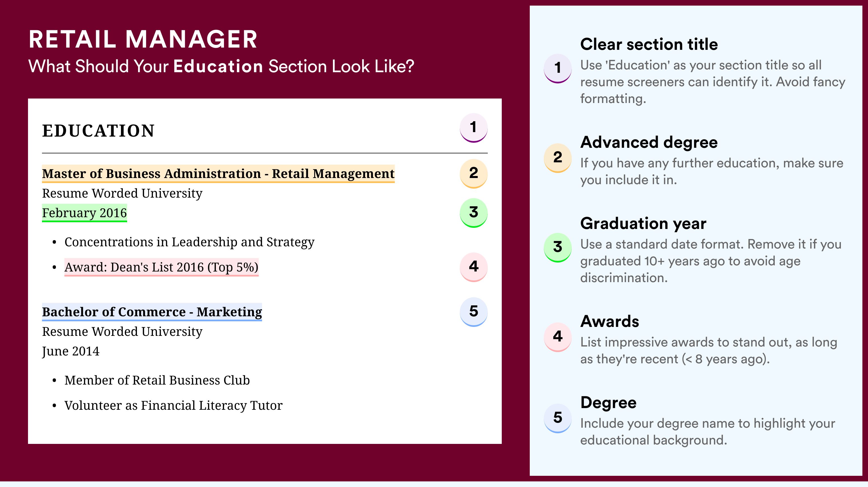
Task: Click the text 'If you have any further education'
Action: point(712,171)
